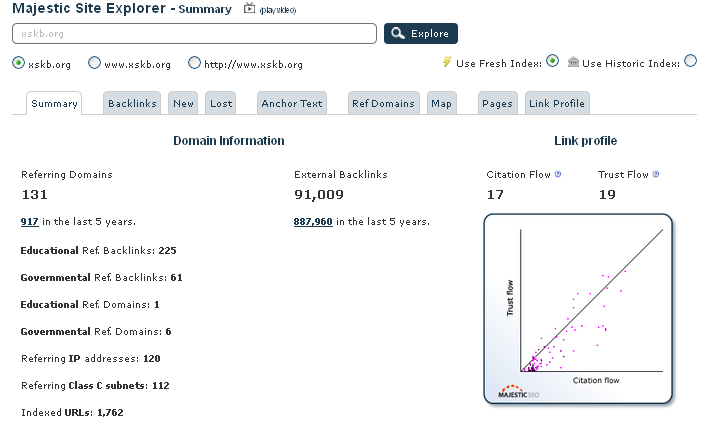Image resolution: width=706 pixels, height=425 pixels.
Task: Enable Use Historic Index radio
Action: click(x=690, y=61)
